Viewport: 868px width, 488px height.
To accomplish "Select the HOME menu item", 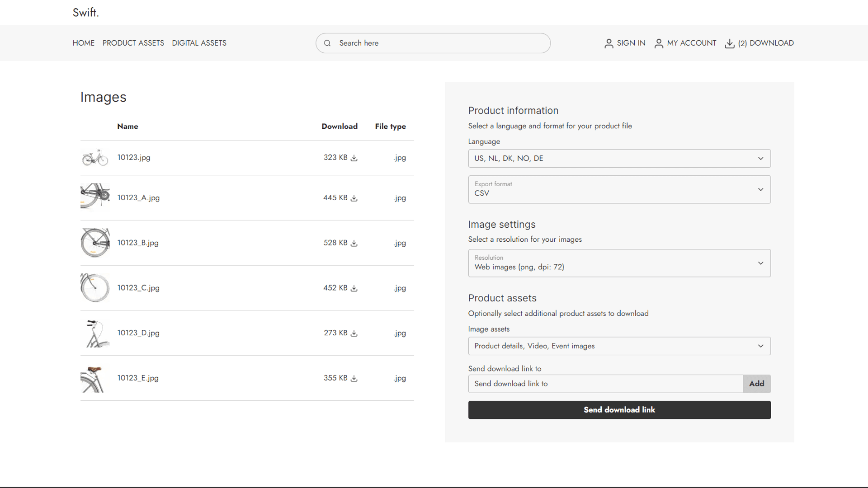I will click(83, 42).
